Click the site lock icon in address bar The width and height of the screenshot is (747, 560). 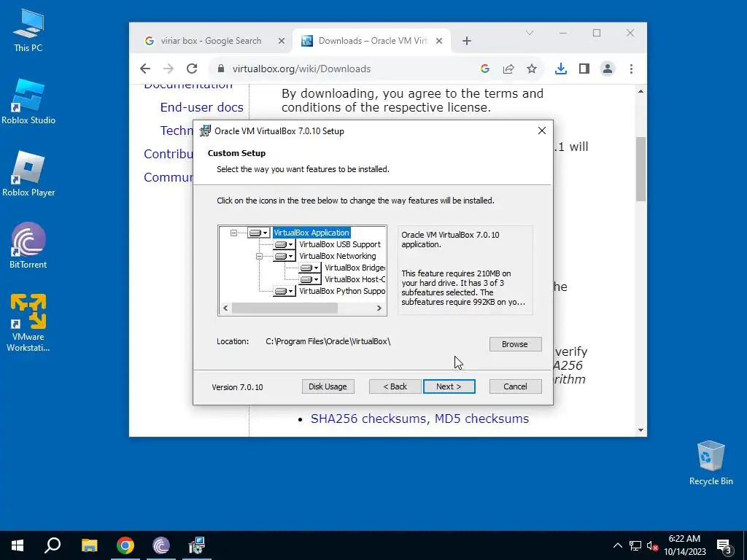pyautogui.click(x=220, y=69)
